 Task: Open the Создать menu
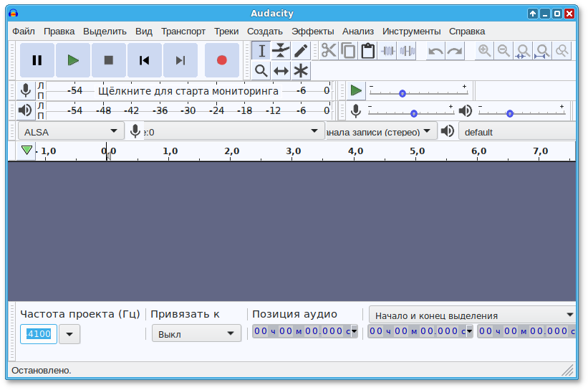[x=265, y=31]
